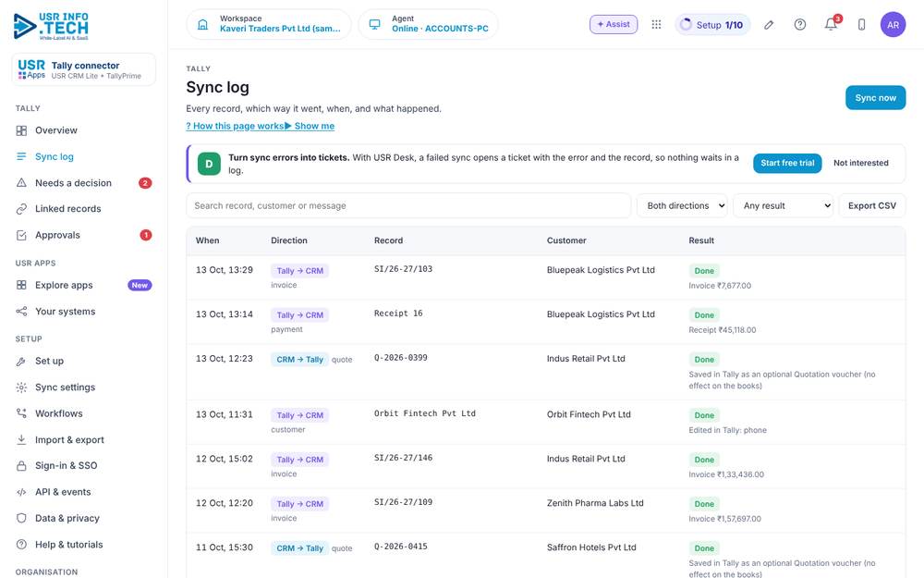Click the Import & export download icon
This screenshot has width=924, height=578.
coord(21,440)
